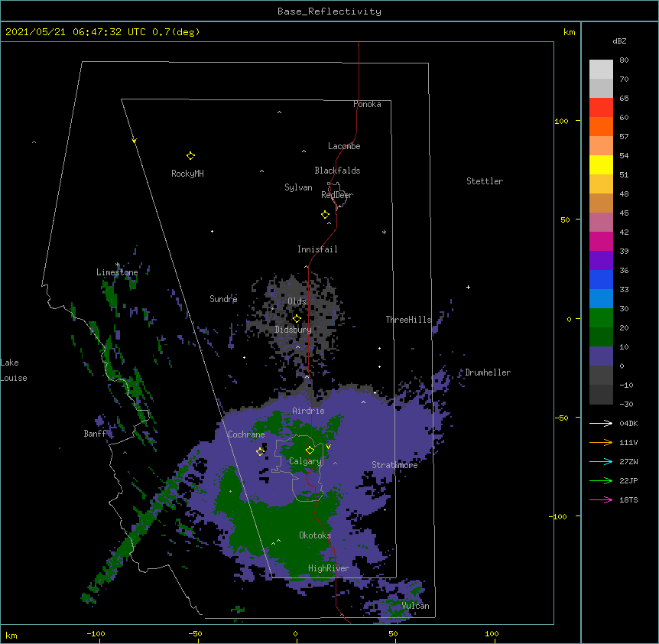
Task: Select the yellow diamond marker inside the Calgary outline
Action: [x=310, y=450]
